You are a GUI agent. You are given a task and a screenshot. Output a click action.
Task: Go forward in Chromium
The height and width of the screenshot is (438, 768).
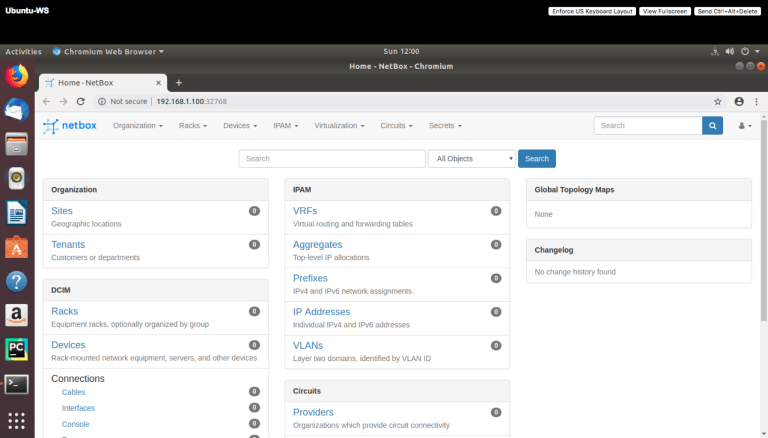click(x=64, y=101)
